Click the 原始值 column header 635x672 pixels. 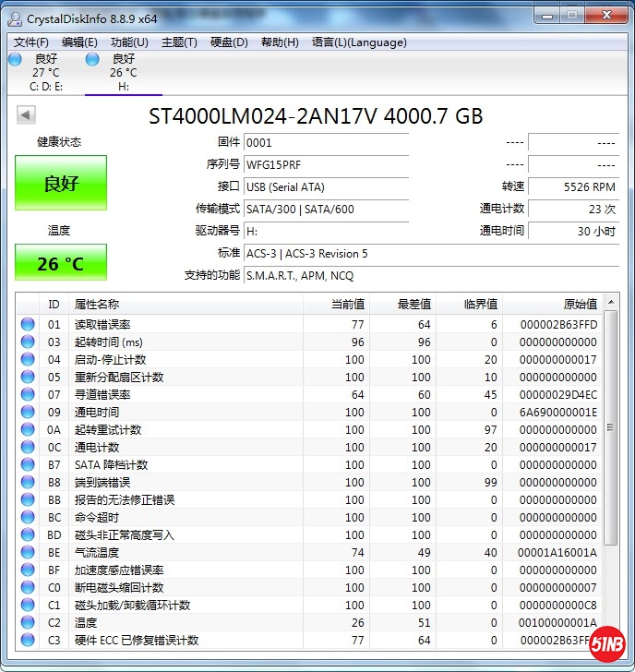pyautogui.click(x=553, y=305)
